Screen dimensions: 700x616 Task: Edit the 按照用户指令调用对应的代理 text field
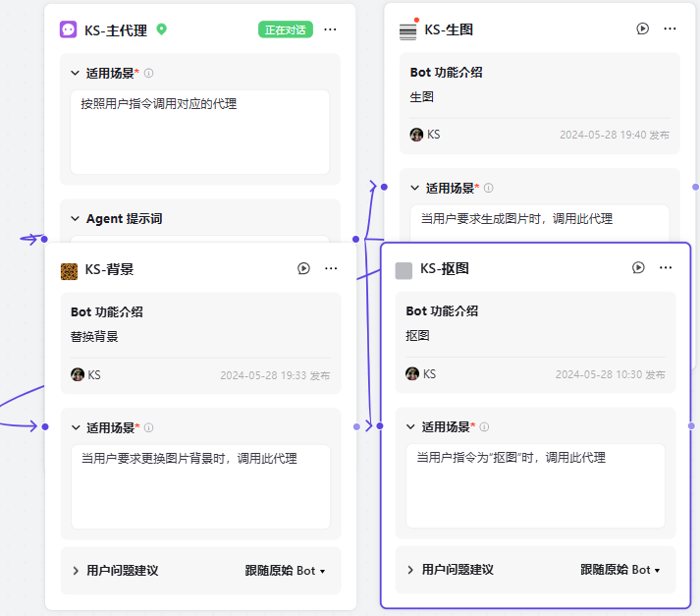199,132
